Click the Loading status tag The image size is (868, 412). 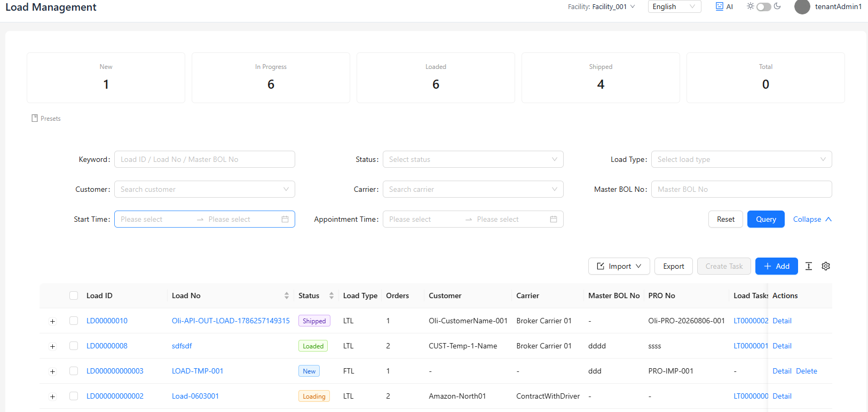[x=314, y=396]
